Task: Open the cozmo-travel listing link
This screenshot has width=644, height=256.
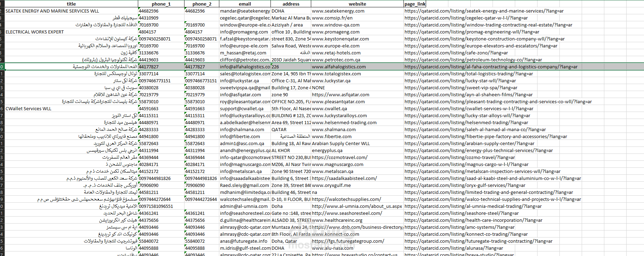Action: (x=460, y=157)
